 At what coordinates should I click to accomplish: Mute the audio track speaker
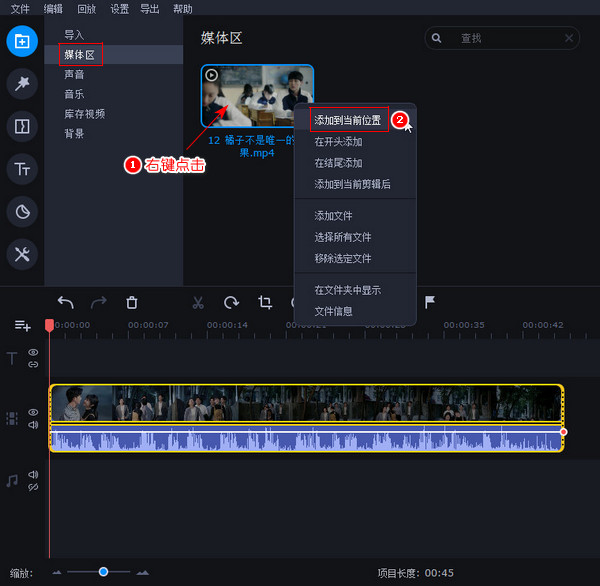(33, 475)
